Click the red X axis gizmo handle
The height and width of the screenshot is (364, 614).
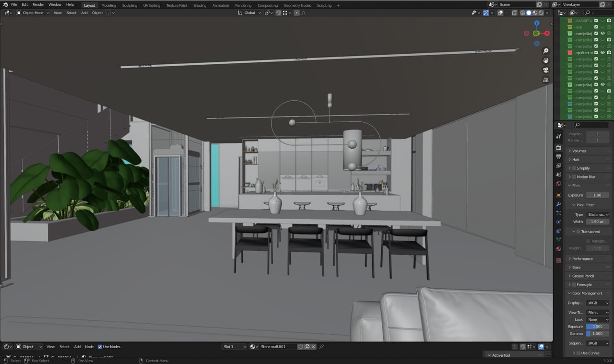(547, 34)
